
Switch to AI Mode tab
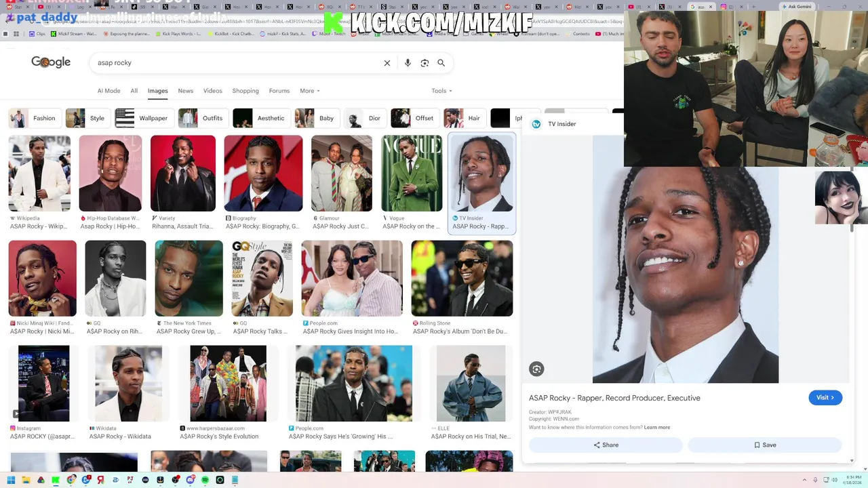click(108, 91)
